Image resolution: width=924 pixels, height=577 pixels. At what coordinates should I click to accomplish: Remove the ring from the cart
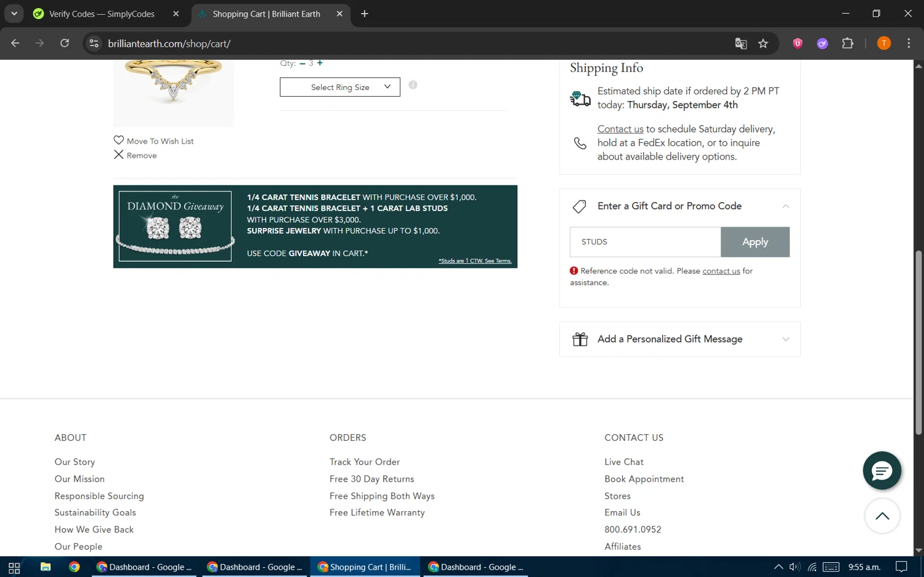coord(136,155)
